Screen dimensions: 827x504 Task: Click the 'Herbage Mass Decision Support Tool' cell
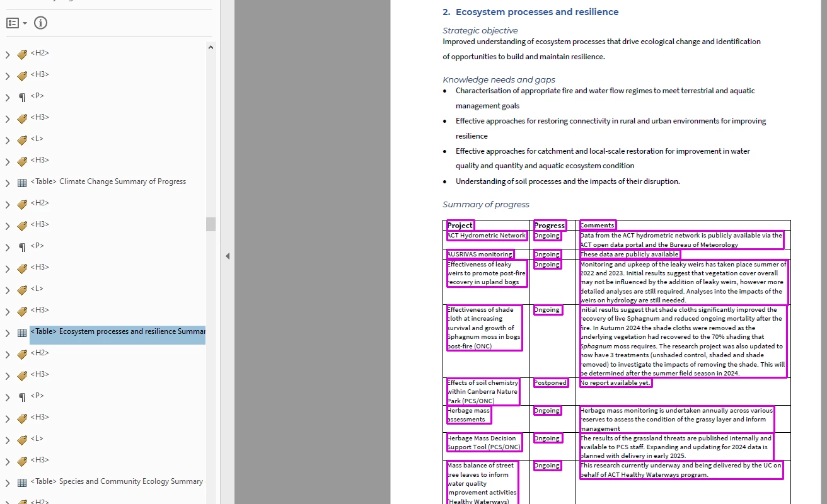pyautogui.click(x=485, y=443)
